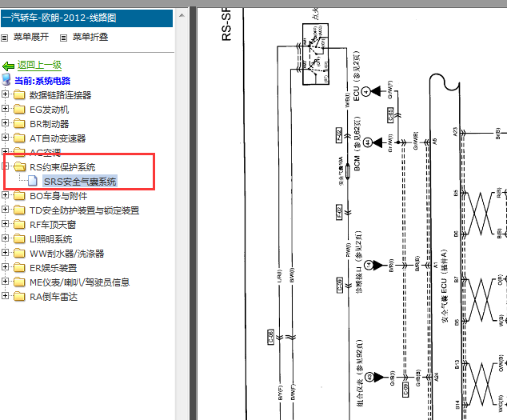Expand the 数据链路连接器 tree node
Viewport: 507px width, 420px height.
point(5,94)
